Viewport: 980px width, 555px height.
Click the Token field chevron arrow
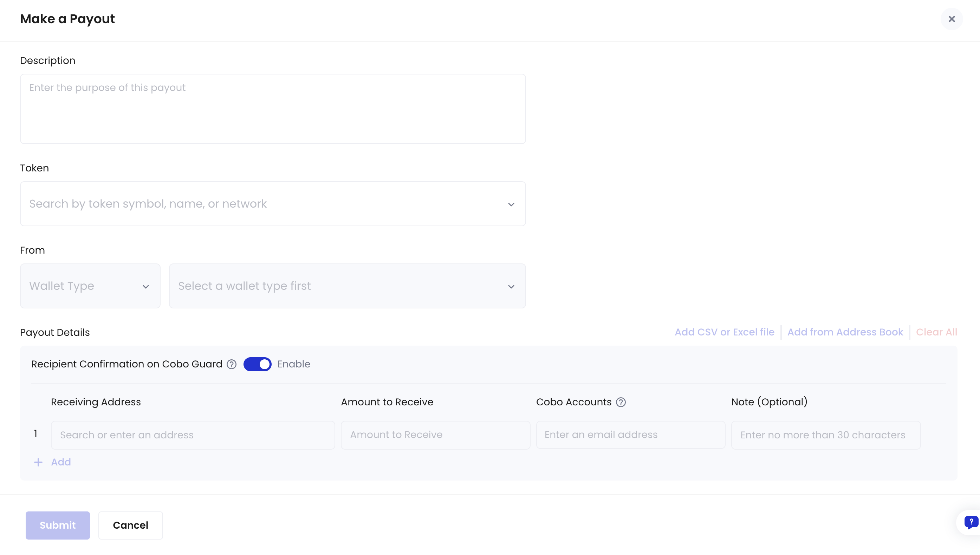pos(511,204)
